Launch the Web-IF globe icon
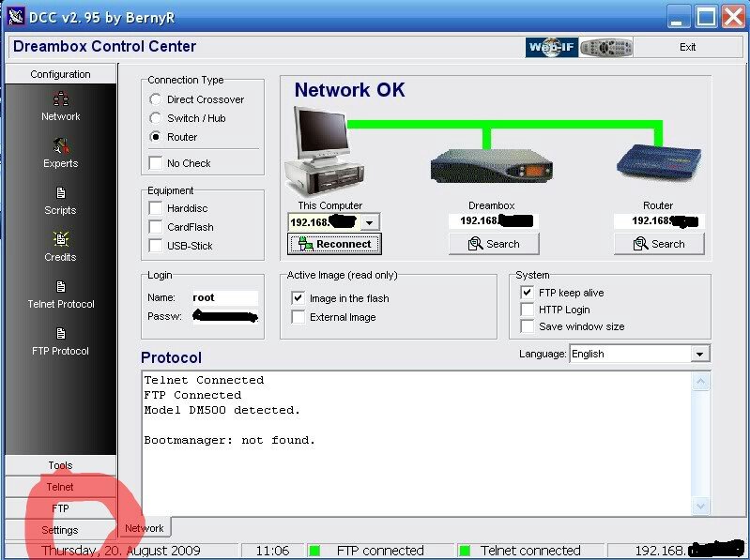Screen dimensions: 750x560 tap(552, 47)
